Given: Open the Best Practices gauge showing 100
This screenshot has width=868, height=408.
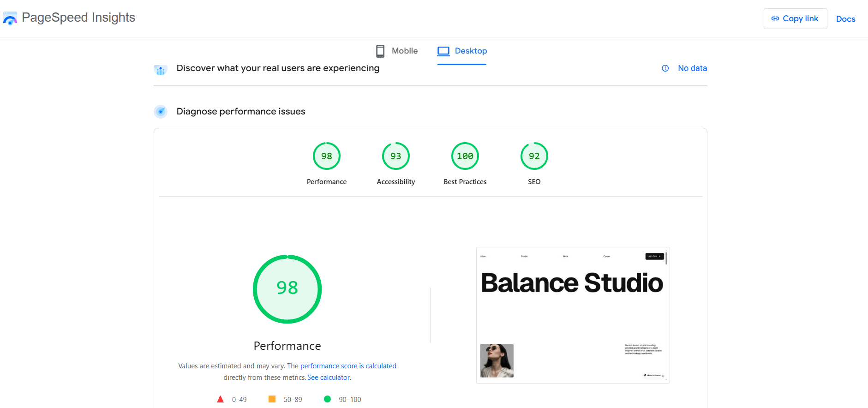Looking at the screenshot, I should 465,156.
